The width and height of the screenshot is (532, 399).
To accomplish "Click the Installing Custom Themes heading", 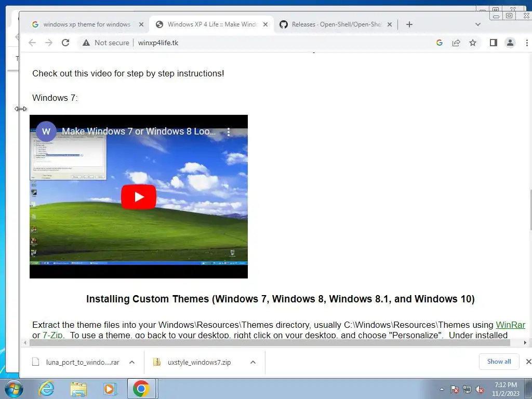I will click(x=280, y=299).
